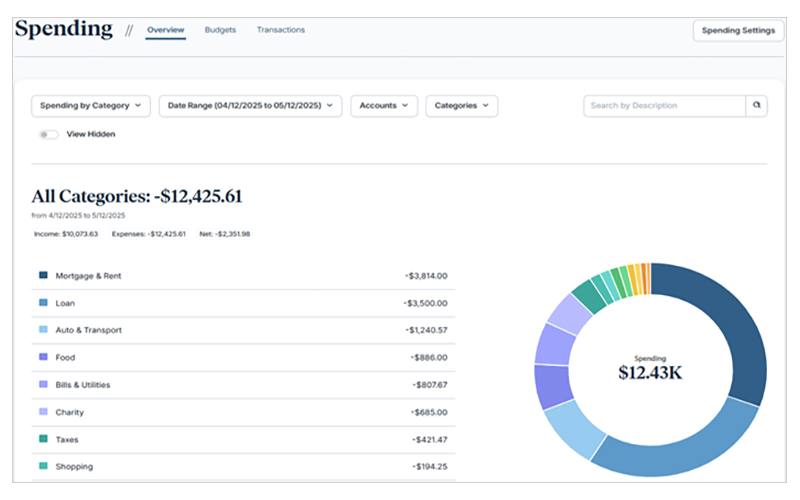This screenshot has height=500, width=800.
Task: Click the Search by Description field
Action: point(664,105)
